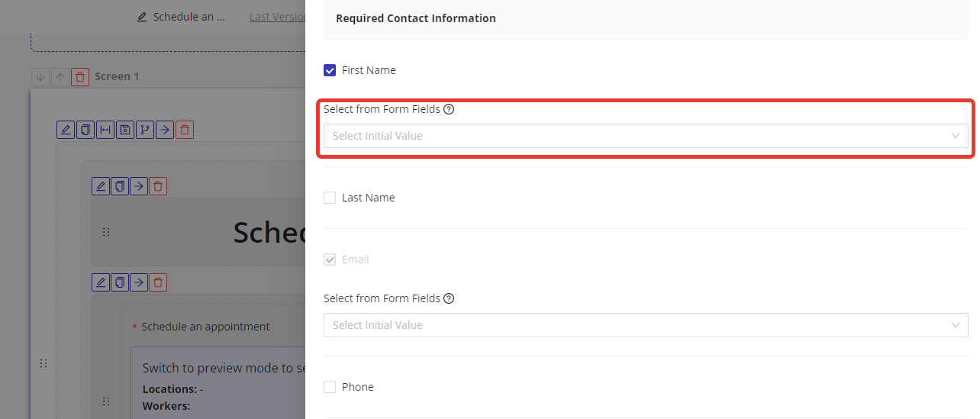This screenshot has width=980, height=419.
Task: Move Screen 1 up with the arrow icon
Action: tap(60, 77)
